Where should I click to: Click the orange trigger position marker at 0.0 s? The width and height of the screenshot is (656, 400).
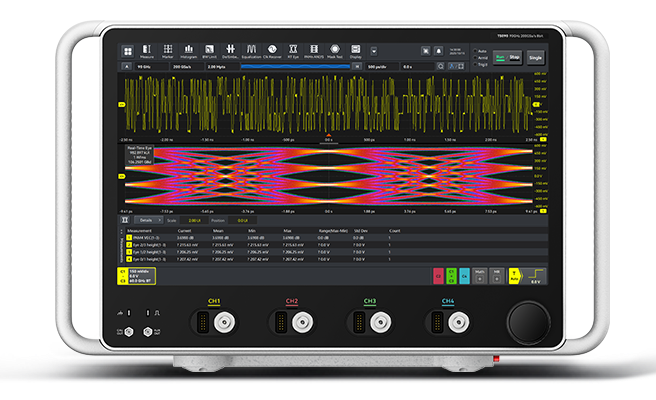(x=328, y=136)
